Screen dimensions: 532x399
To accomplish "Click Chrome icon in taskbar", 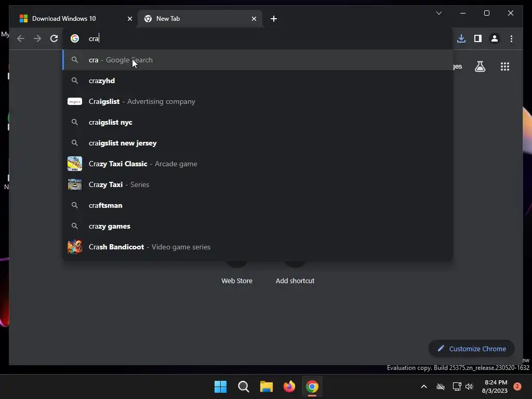I will click(x=312, y=387).
